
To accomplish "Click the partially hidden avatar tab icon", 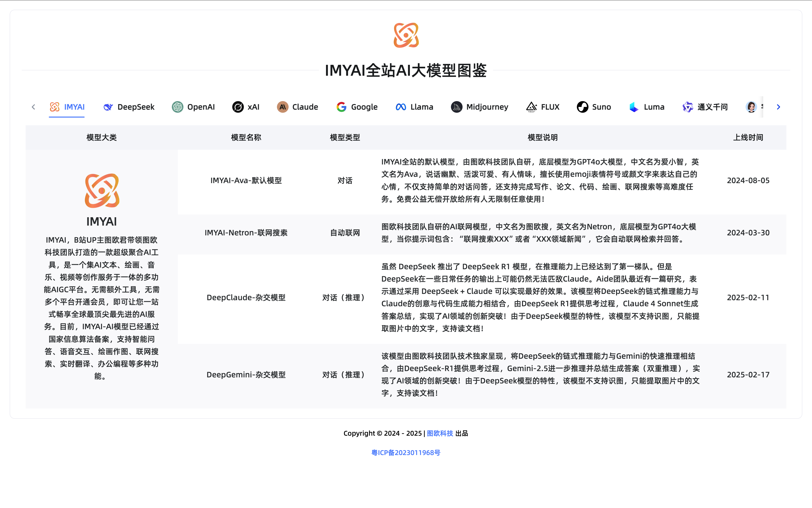I will pos(751,107).
